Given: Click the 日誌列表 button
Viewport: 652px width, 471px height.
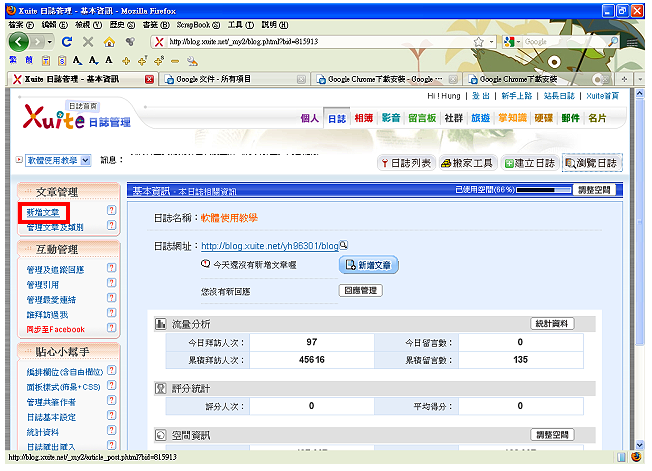Looking at the screenshot, I should [406, 163].
